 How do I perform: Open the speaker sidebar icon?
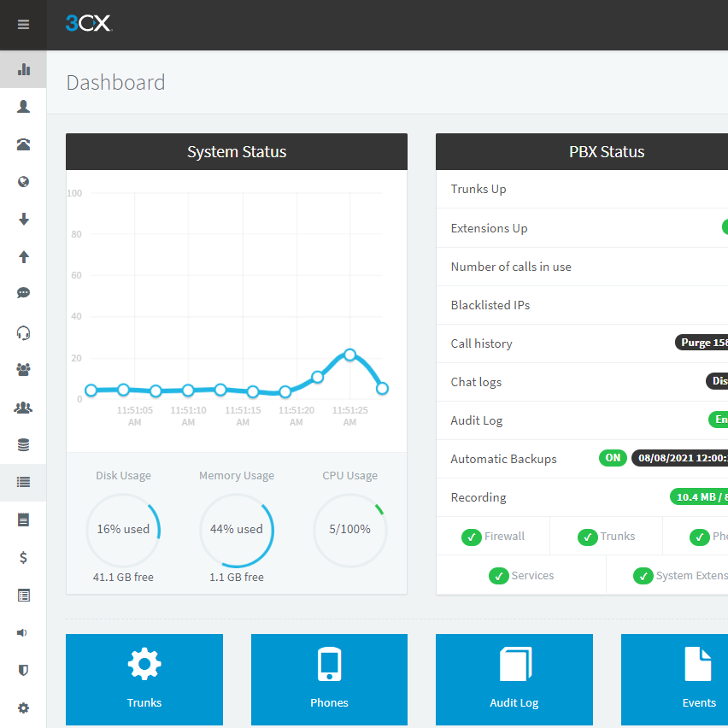(22, 633)
